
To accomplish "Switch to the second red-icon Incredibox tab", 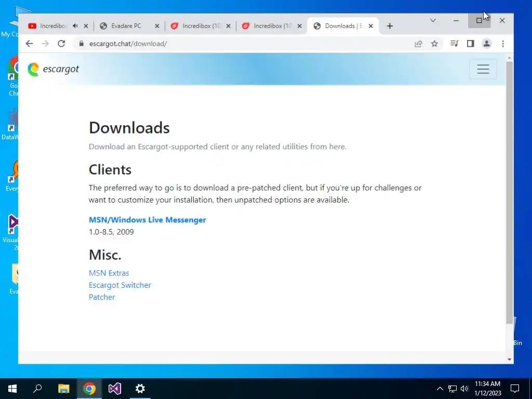I will tap(272, 26).
